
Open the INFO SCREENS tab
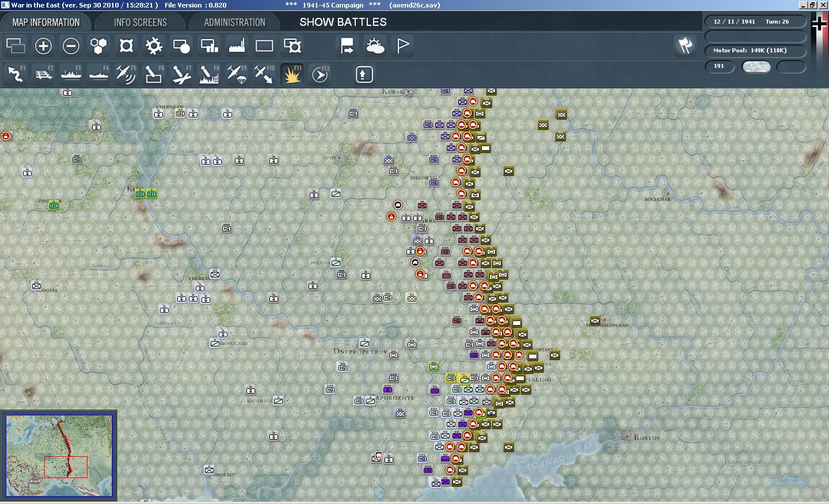140,22
